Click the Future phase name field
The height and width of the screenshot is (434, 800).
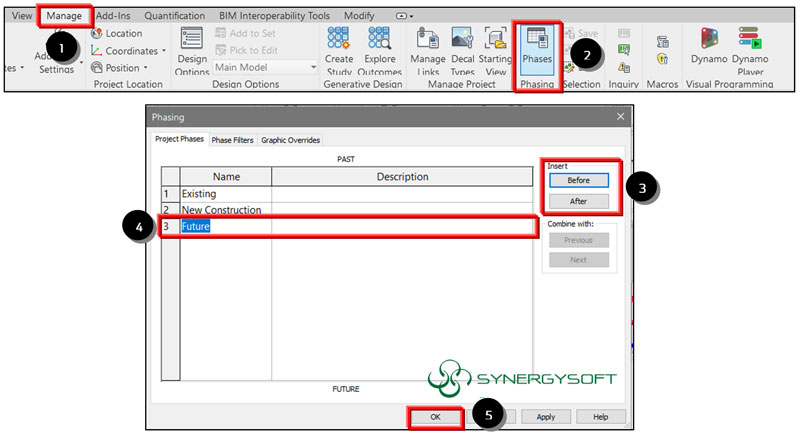tap(226, 226)
